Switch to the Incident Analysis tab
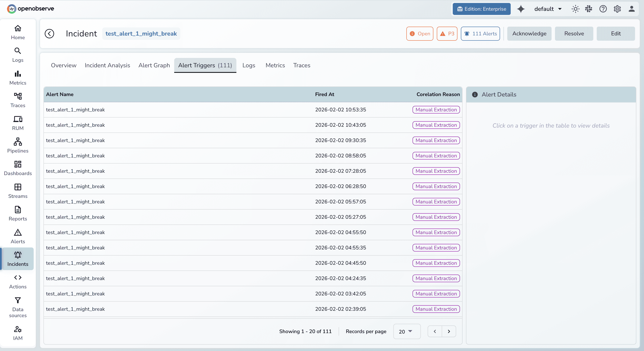This screenshot has width=644, height=351. (107, 65)
